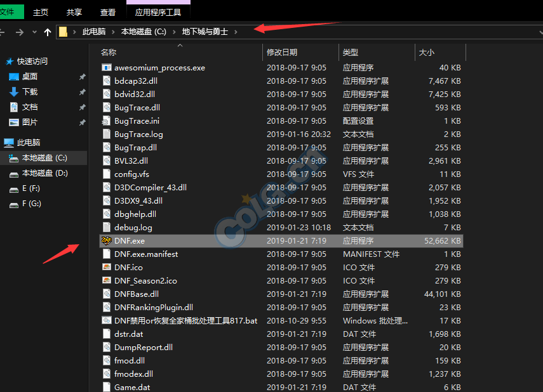Image resolution: width=543 pixels, height=392 pixels.
Task: Switch to the 共享 ribbon tab
Action: (x=74, y=13)
